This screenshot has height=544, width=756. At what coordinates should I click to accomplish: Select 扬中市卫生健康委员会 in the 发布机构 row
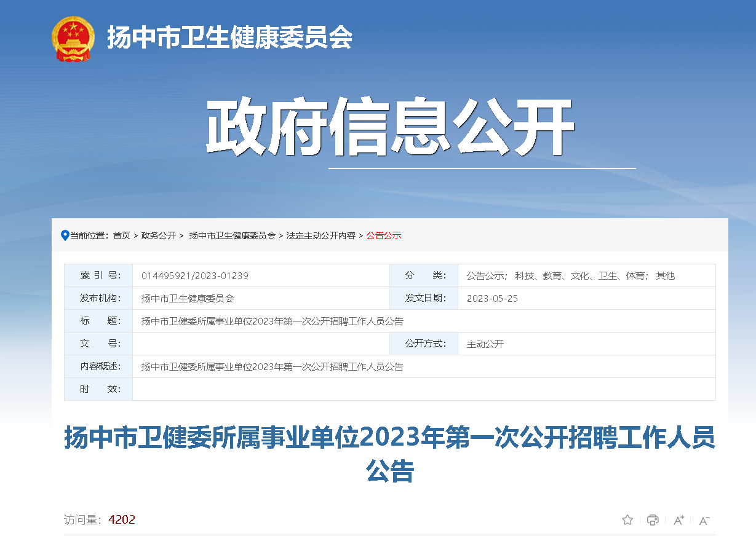[x=188, y=299]
